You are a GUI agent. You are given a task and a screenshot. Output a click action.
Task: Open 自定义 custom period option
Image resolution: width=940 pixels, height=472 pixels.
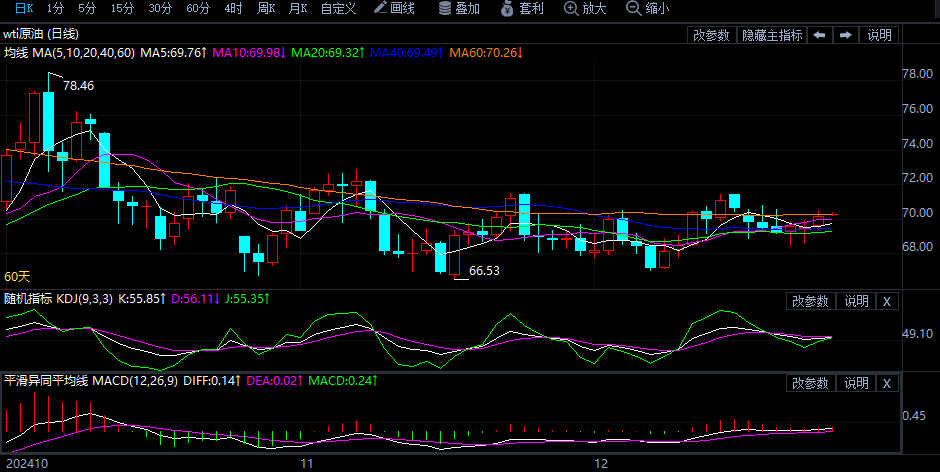pos(340,8)
